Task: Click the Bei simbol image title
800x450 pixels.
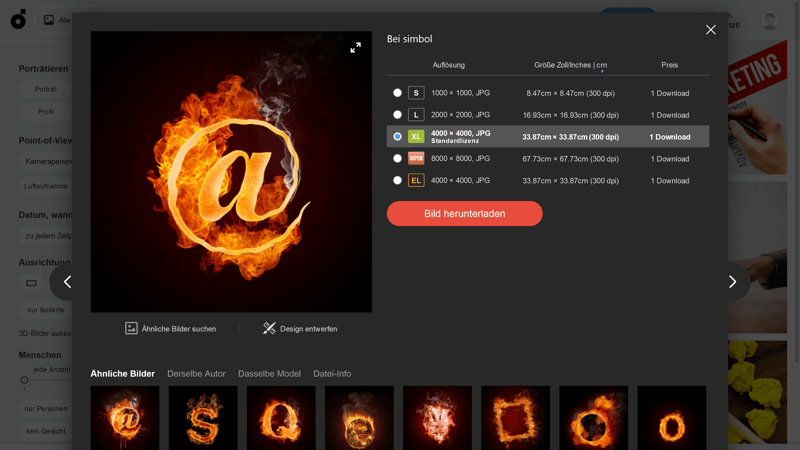Action: 409,39
